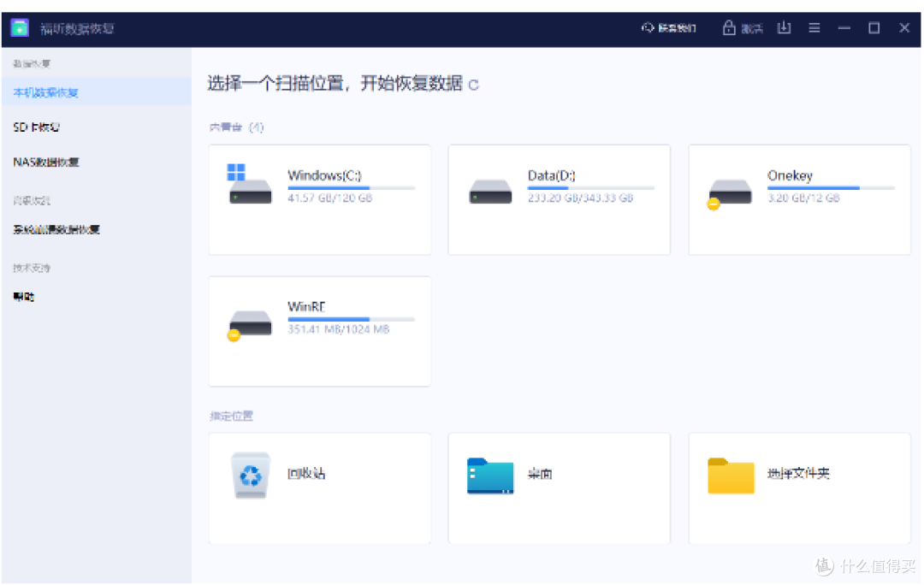Choose the Recycle Bin (回收站) label
The height and width of the screenshot is (585, 924).
point(305,474)
